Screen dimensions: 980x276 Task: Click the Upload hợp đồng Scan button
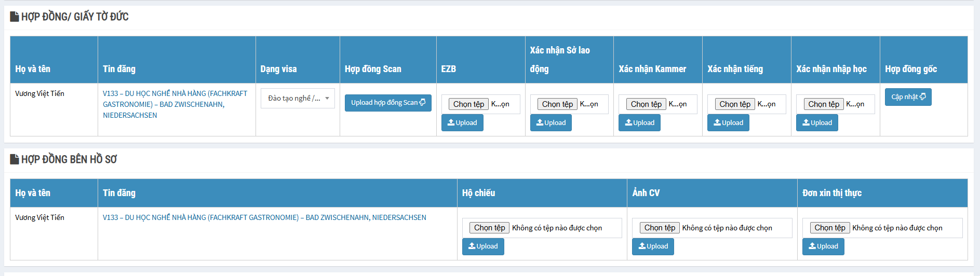pyautogui.click(x=388, y=103)
